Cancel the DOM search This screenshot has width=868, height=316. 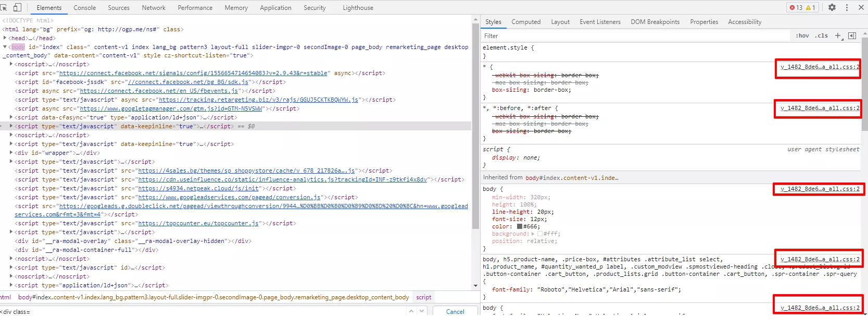(455, 311)
